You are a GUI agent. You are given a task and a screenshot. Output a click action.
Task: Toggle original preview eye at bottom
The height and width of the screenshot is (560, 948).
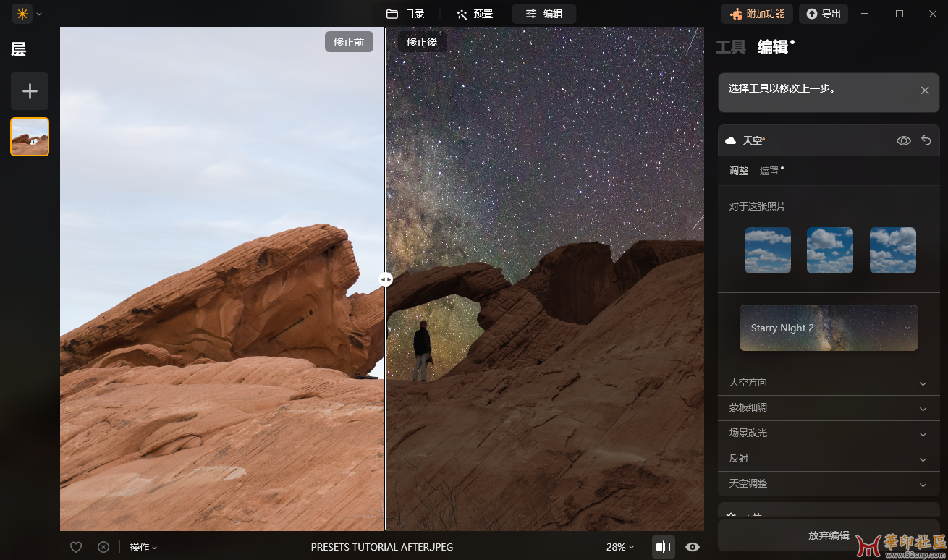pyautogui.click(x=693, y=547)
